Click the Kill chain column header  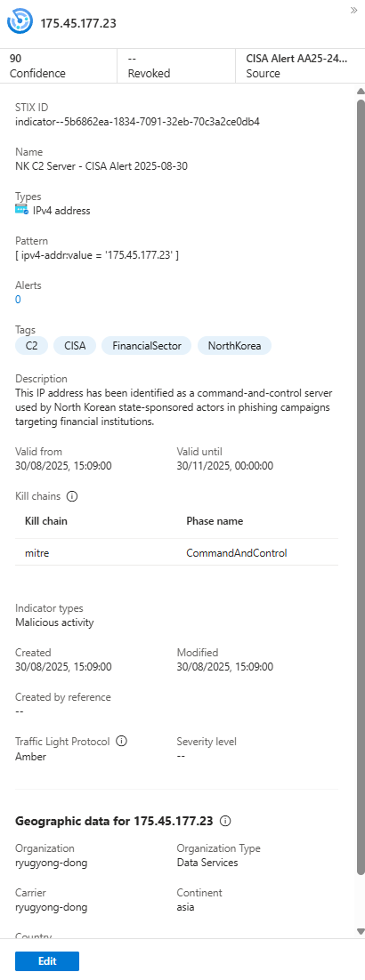(x=46, y=520)
